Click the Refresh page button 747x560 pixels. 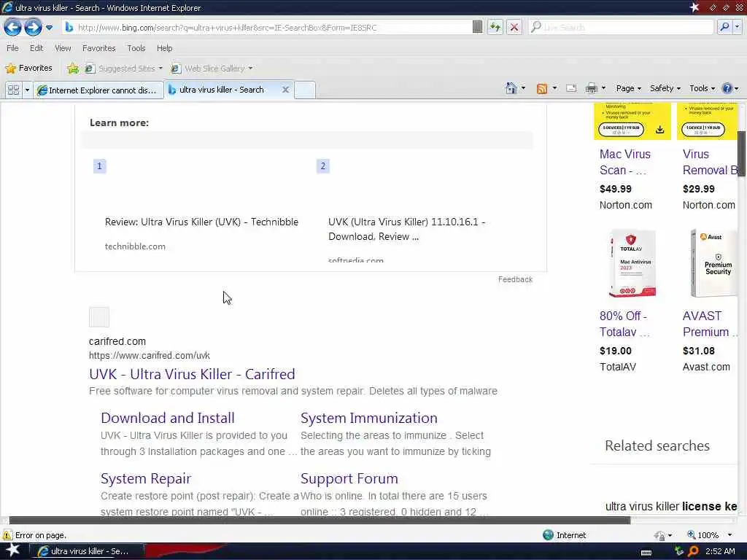tap(495, 27)
